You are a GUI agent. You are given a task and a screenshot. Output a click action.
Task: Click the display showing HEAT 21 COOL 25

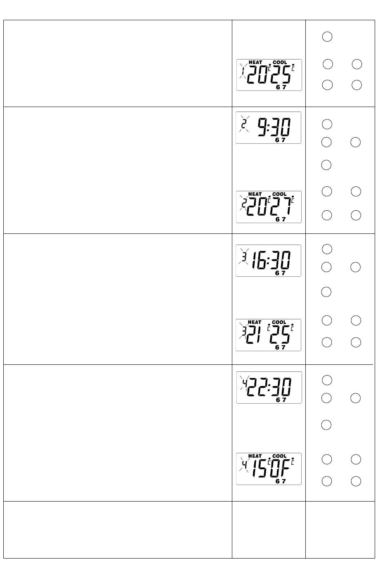(269, 335)
